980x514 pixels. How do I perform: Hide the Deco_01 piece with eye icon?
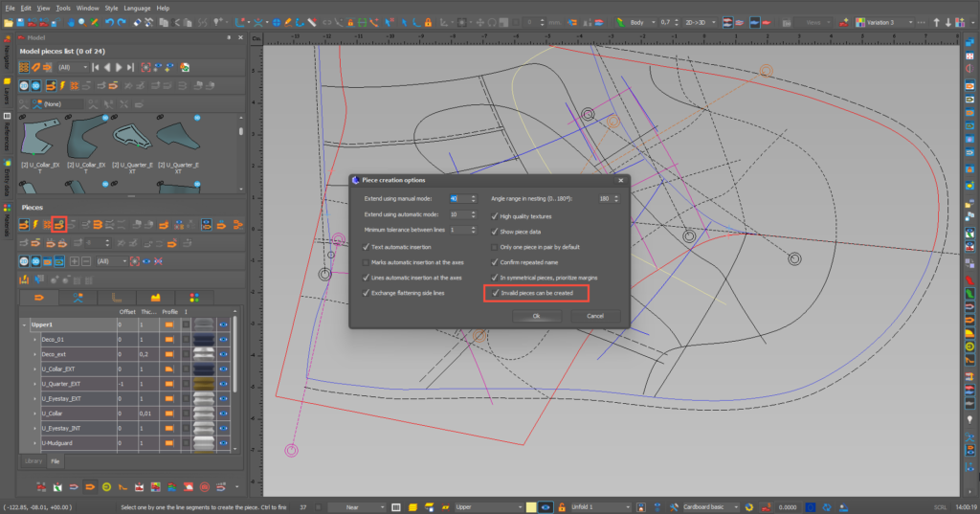point(223,340)
